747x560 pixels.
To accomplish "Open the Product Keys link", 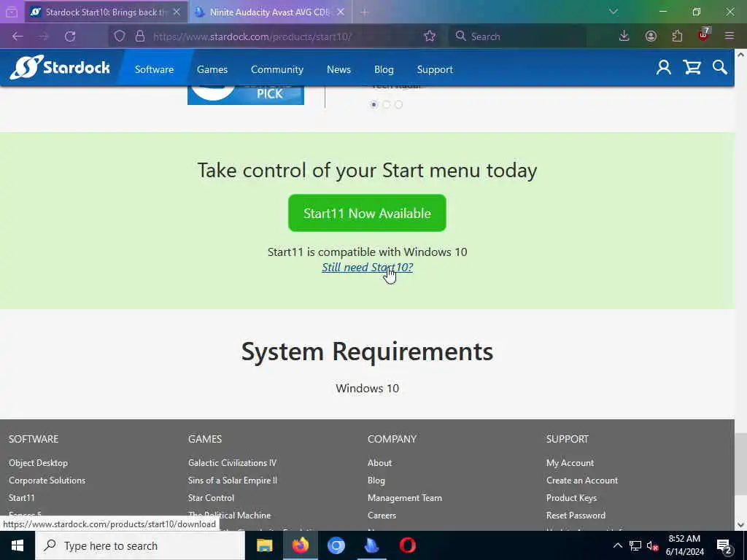I will [572, 497].
